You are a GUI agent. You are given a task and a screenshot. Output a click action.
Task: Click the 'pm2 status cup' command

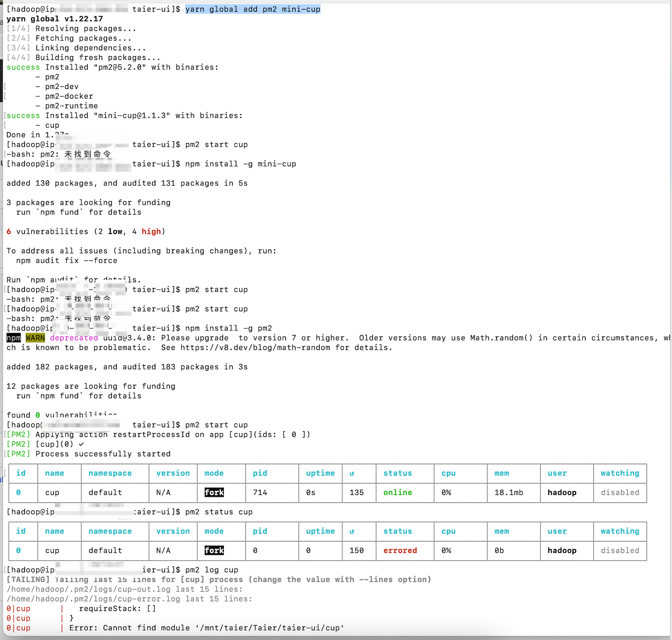pos(219,512)
